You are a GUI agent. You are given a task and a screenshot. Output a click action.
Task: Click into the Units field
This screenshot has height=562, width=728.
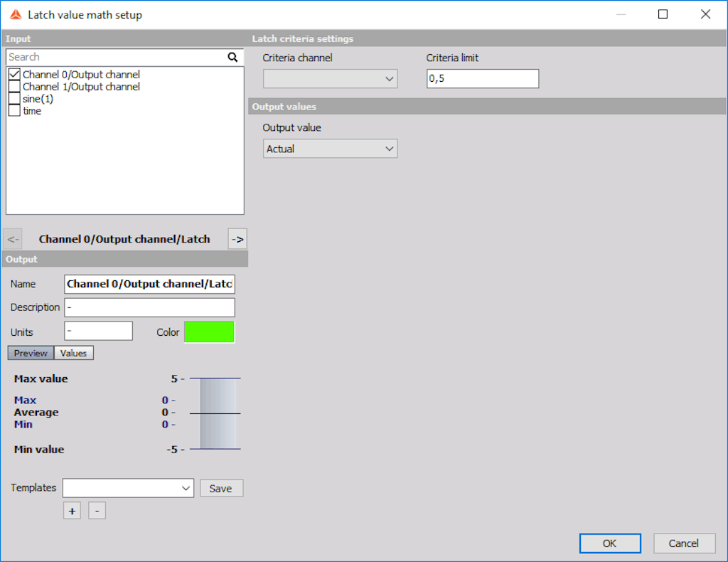click(98, 332)
